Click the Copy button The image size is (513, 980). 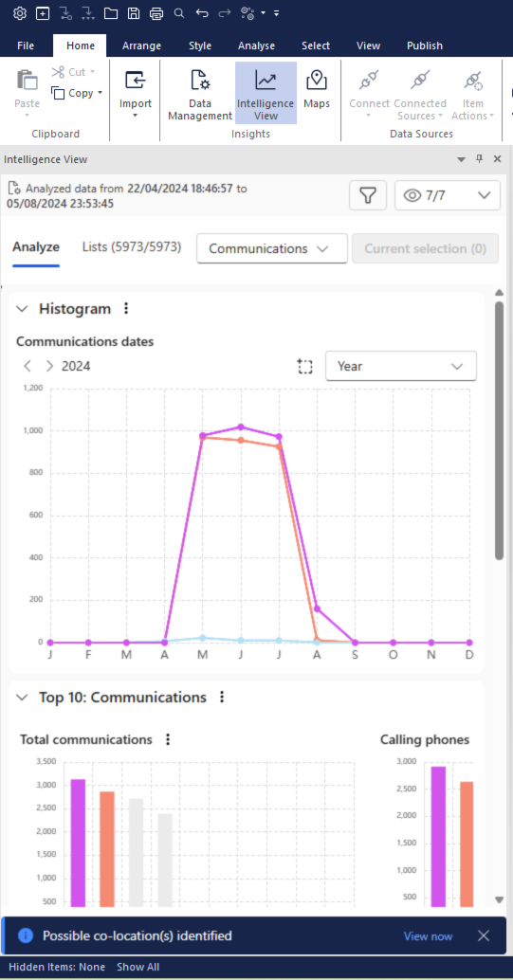pos(73,93)
